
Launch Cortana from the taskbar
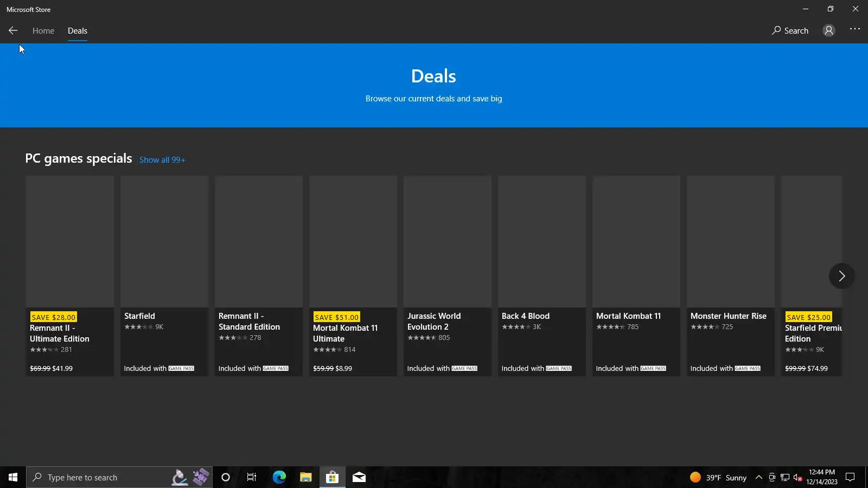[226, 477]
